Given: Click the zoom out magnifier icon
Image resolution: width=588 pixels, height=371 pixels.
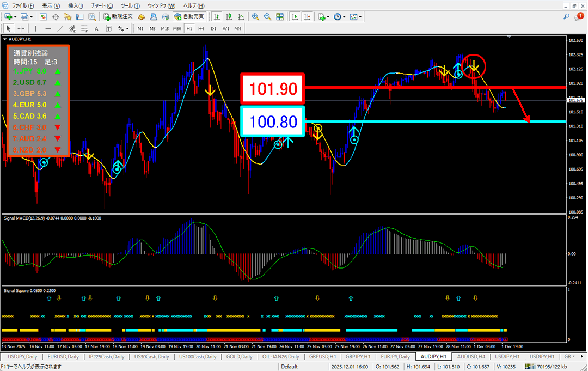Looking at the screenshot, I should [x=267, y=17].
